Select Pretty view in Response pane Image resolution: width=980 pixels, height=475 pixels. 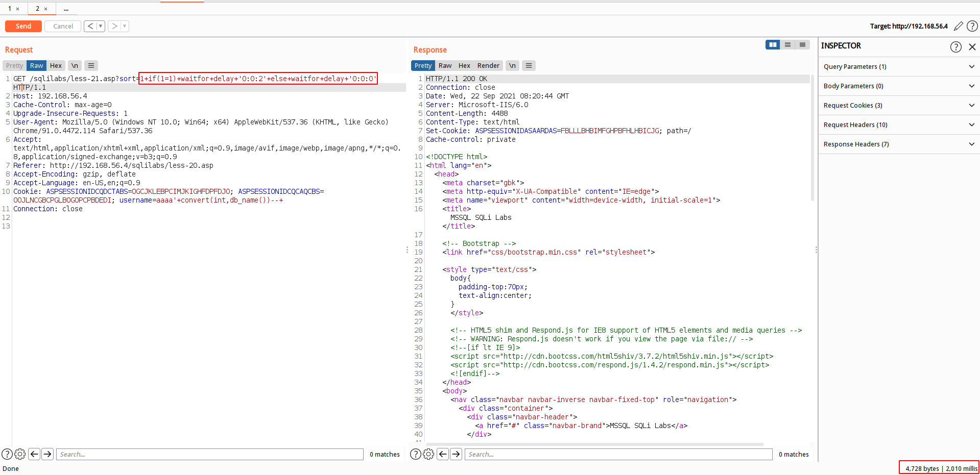pos(423,65)
